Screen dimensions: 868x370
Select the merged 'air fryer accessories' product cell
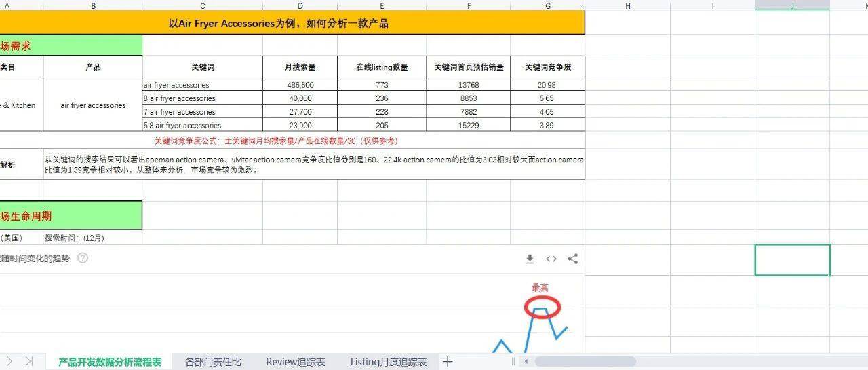pyautogui.click(x=93, y=105)
